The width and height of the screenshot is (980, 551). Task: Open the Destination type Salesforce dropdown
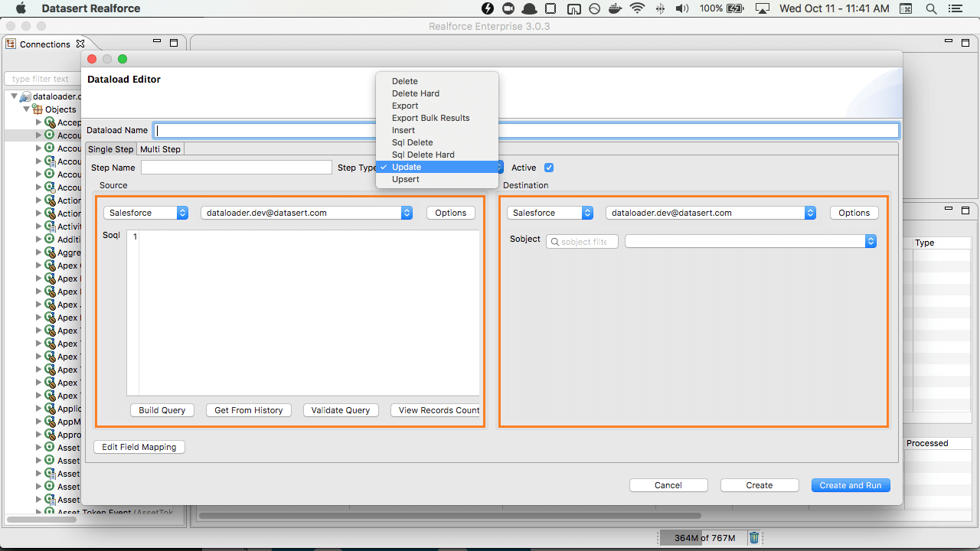tap(550, 213)
